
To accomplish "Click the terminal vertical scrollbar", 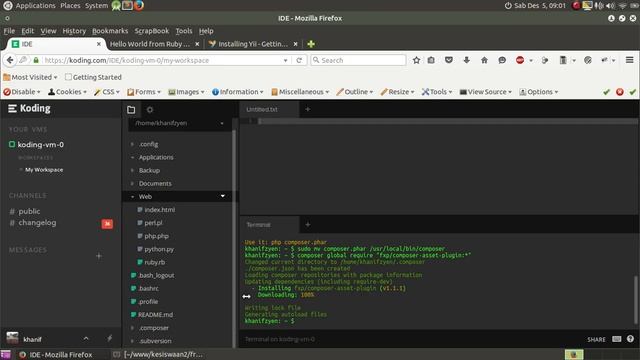I will 635,299.
